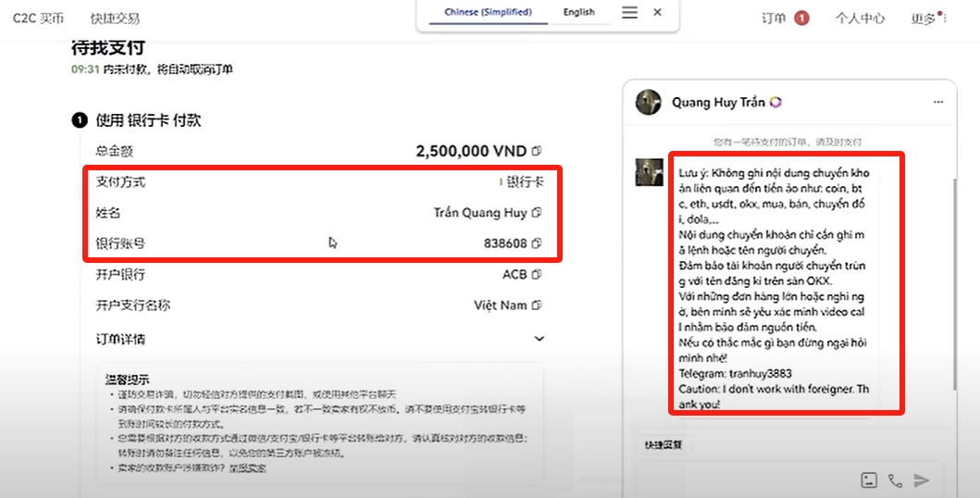Image resolution: width=980 pixels, height=498 pixels.
Task: Copy the total amount 2,500,000 VND
Action: [x=537, y=151]
